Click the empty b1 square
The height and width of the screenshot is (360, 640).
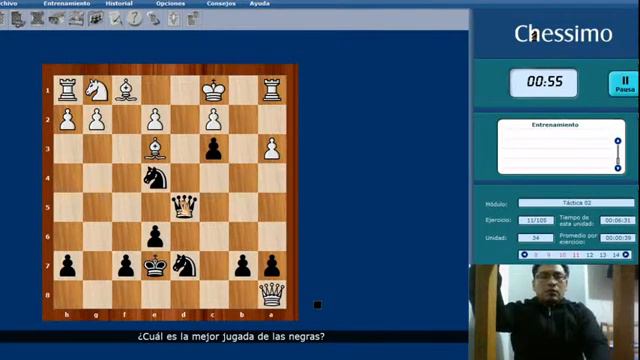coord(243,90)
